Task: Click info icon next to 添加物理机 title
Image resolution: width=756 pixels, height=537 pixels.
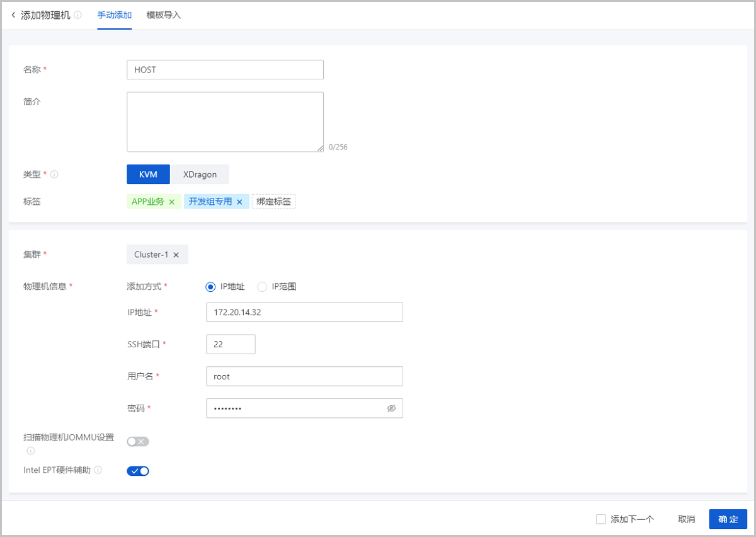Action: pyautogui.click(x=77, y=15)
